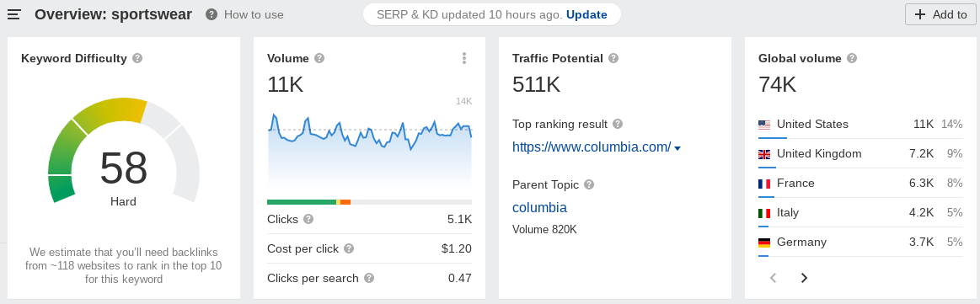
Task: Click the help icon next to Clicks
Action: tap(308, 219)
